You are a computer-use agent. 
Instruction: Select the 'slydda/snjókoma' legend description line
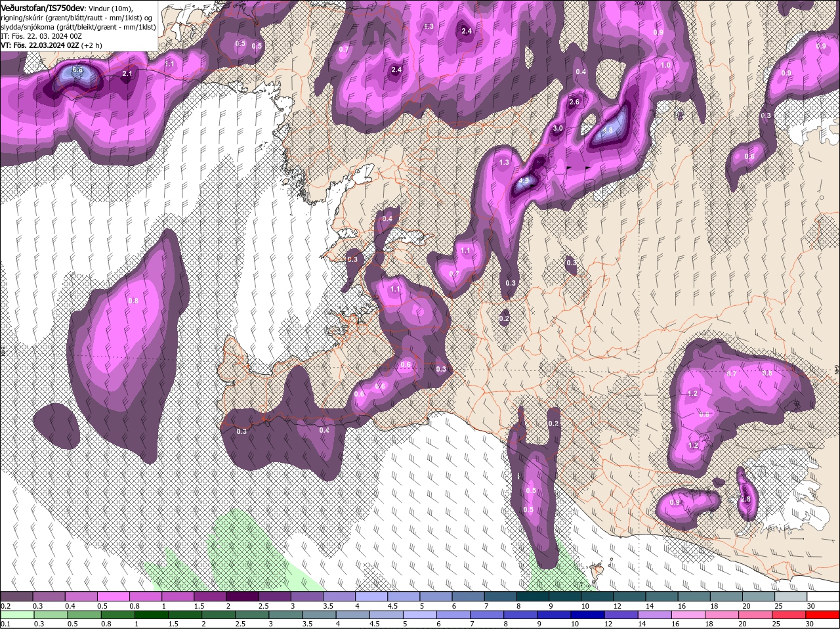pos(78,27)
